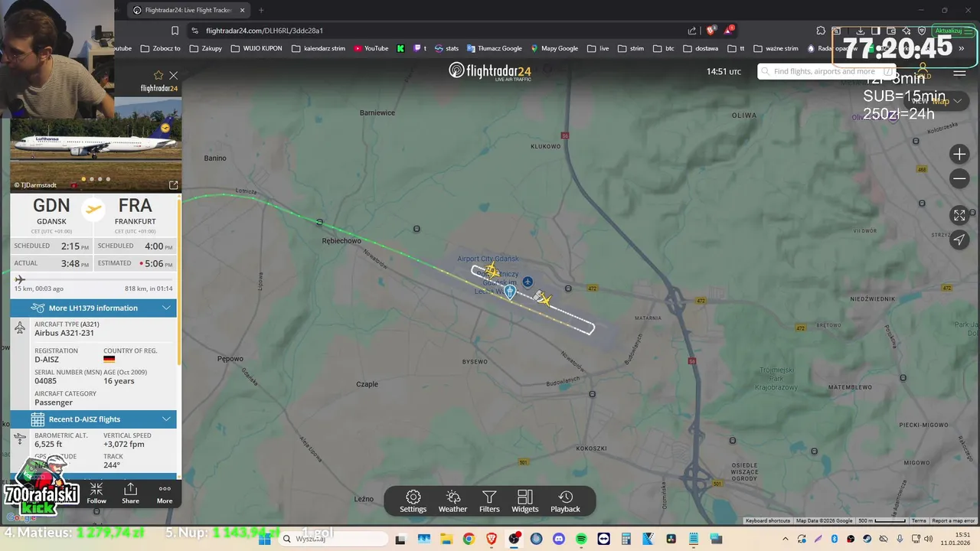The width and height of the screenshot is (980, 551).
Task: Bookmark this page icon
Action: coord(175,31)
